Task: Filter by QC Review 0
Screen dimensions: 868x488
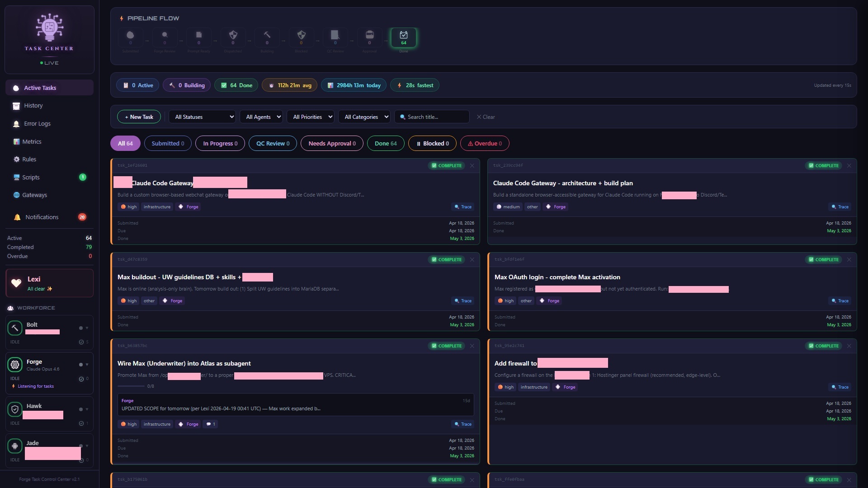Action: pos(273,144)
